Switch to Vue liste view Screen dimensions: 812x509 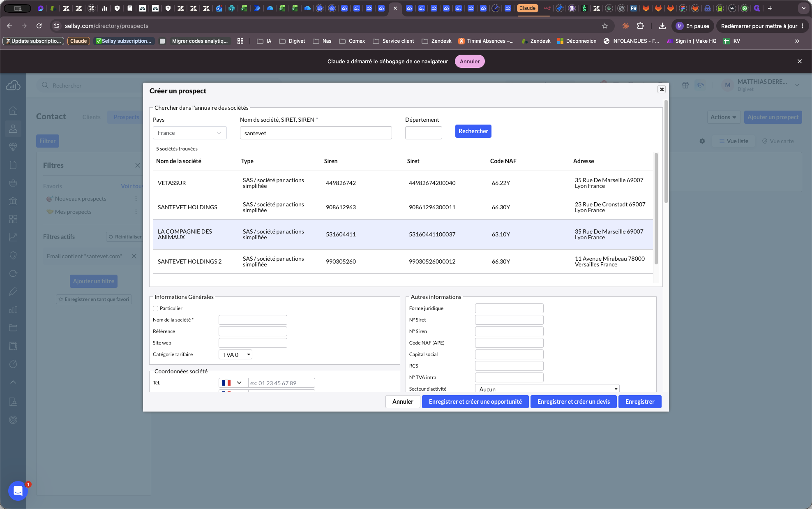[734, 141]
